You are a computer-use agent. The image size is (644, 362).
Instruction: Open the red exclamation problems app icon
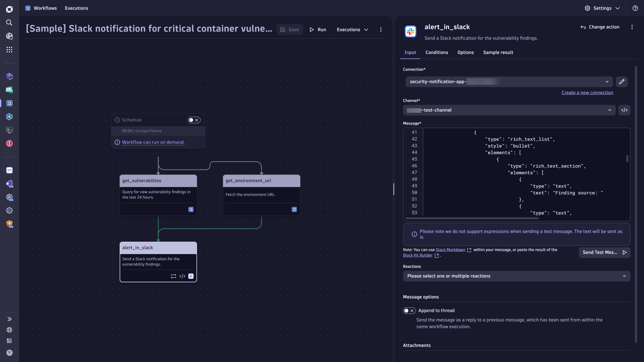9,143
